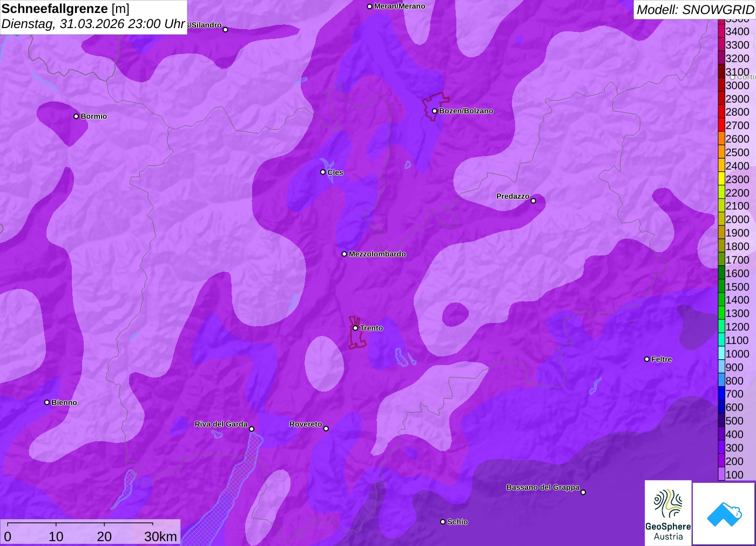Click the legend value '200'

click(734, 461)
